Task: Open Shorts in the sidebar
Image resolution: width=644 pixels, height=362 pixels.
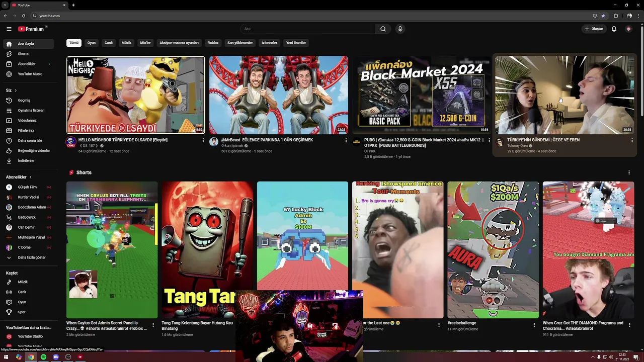Action: 28,54
